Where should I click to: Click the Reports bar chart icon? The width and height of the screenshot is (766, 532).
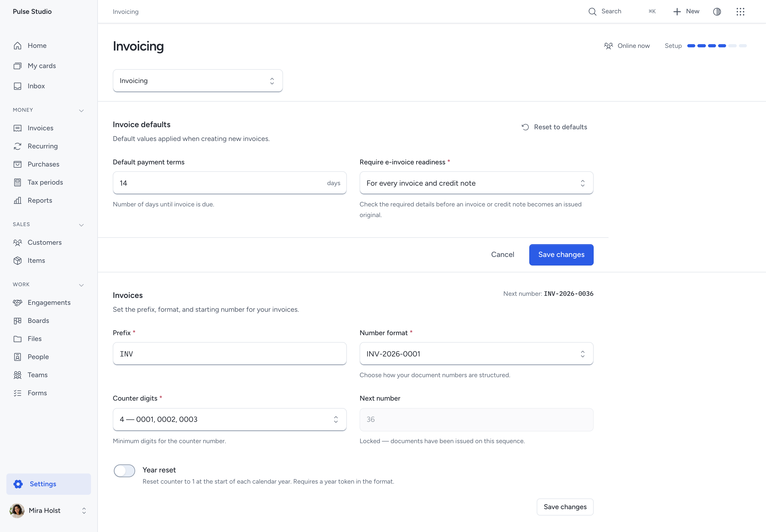pos(17,200)
